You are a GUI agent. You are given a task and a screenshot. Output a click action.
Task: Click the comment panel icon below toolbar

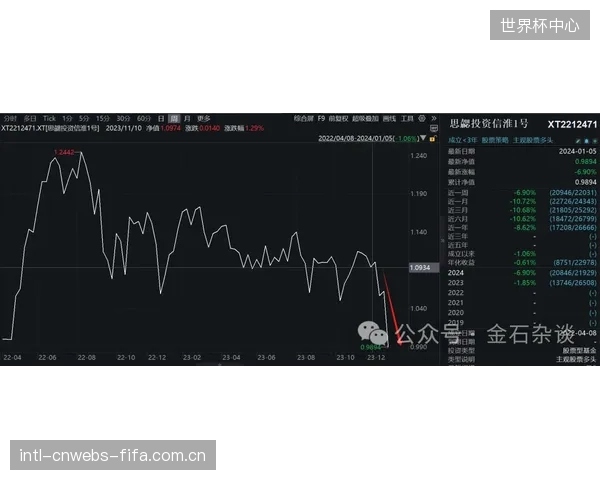coord(434,128)
